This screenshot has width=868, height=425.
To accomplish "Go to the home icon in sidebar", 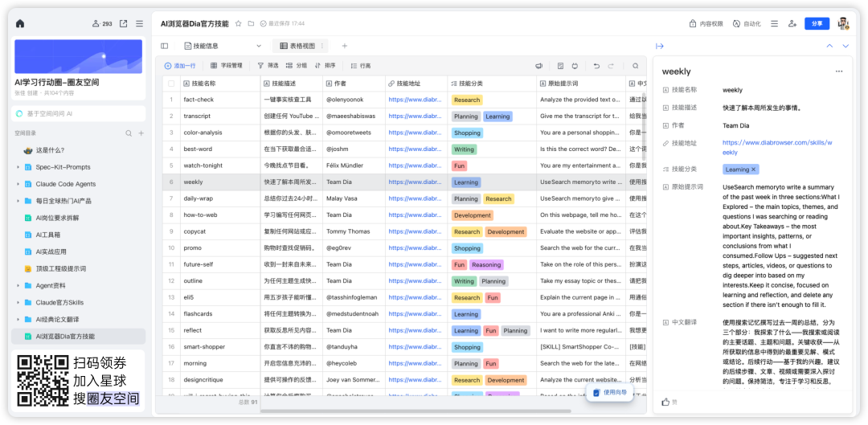I will [x=20, y=24].
